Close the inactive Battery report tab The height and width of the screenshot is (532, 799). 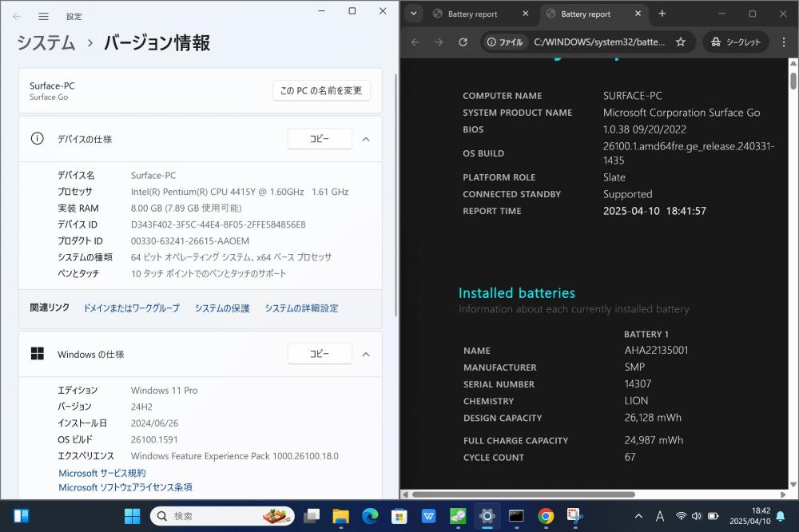(526, 14)
